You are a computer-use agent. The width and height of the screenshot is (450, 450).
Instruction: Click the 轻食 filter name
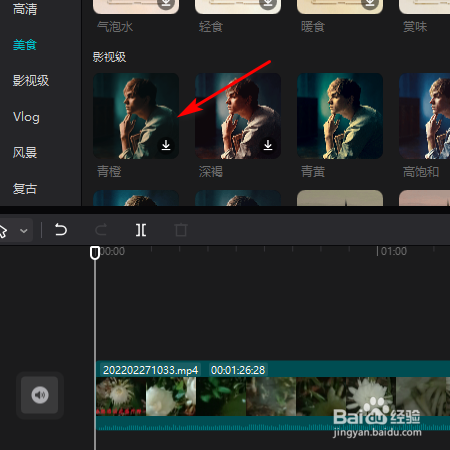[x=211, y=27]
